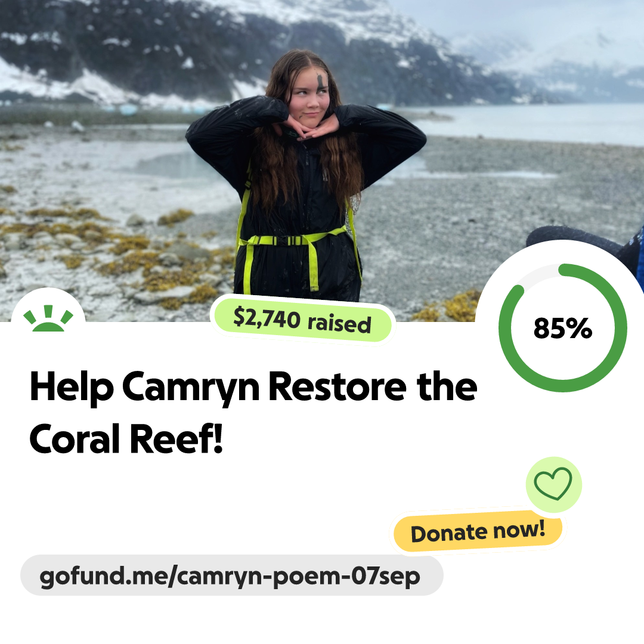Tap the green heart icon
The image size is (644, 644).
point(553,484)
